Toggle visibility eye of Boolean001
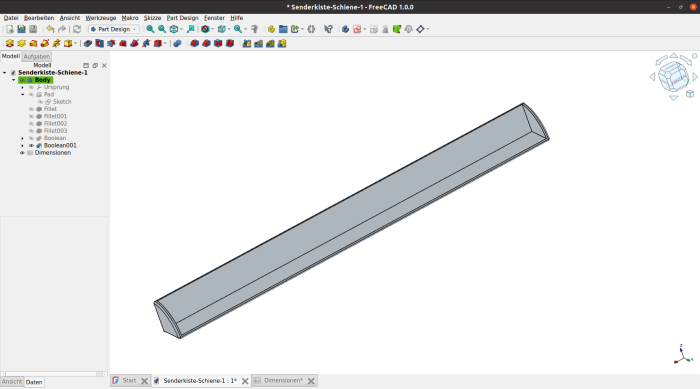 [31, 146]
